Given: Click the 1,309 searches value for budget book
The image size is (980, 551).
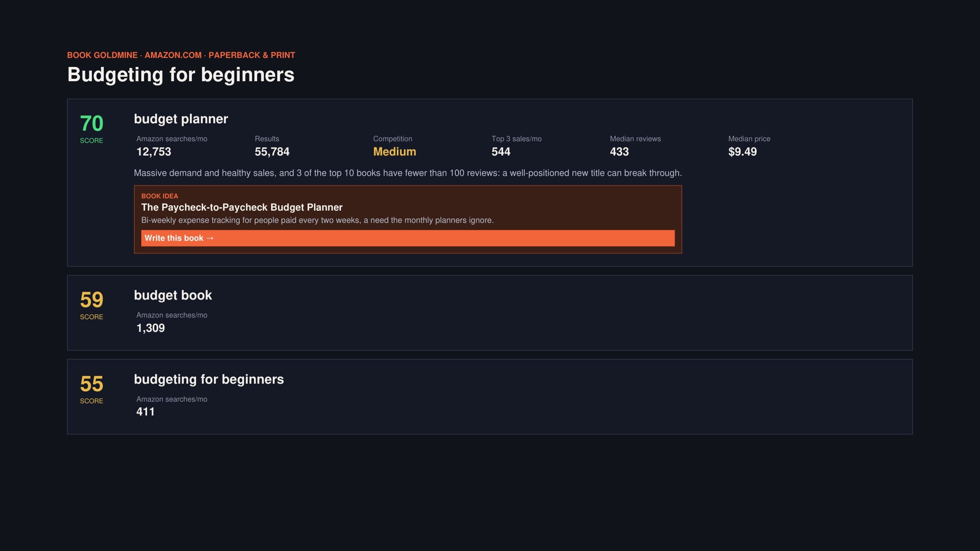Looking at the screenshot, I should [x=150, y=328].
